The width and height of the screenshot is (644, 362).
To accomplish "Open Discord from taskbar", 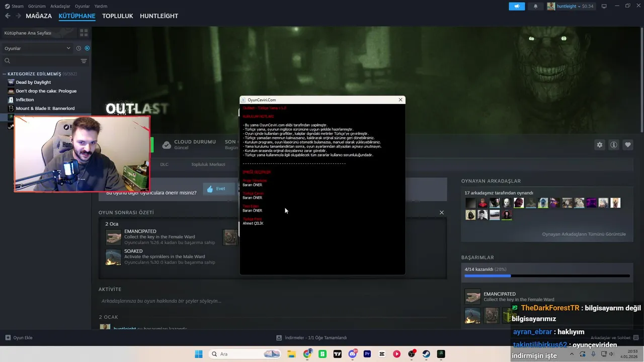I will click(353, 354).
